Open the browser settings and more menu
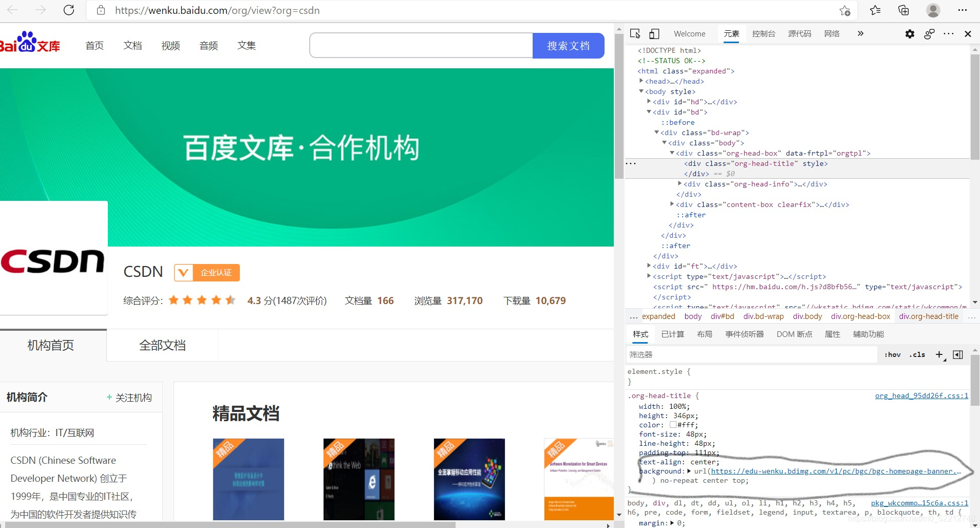The image size is (980, 528). click(963, 10)
